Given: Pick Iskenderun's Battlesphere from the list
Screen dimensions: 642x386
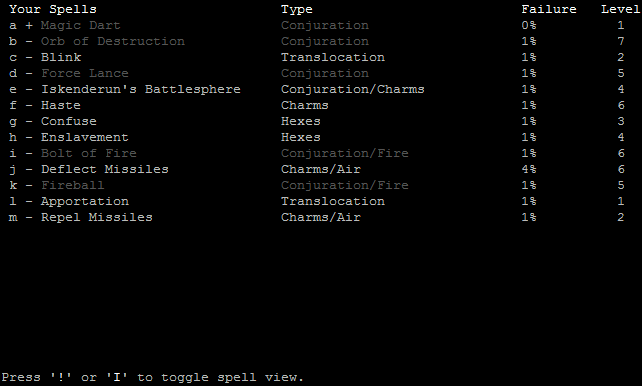Looking at the screenshot, I should (x=141, y=89).
